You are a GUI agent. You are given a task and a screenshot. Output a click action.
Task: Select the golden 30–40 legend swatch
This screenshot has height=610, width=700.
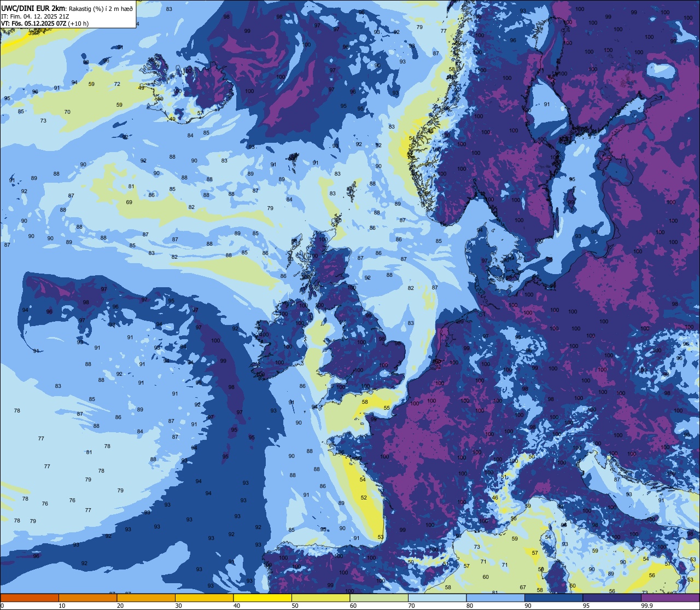tap(204, 598)
